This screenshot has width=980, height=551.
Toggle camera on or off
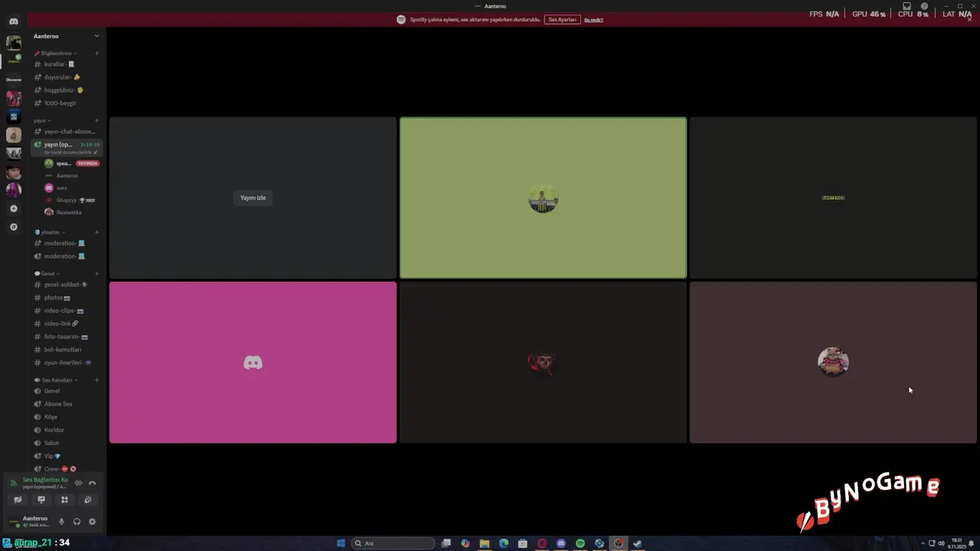click(x=18, y=500)
